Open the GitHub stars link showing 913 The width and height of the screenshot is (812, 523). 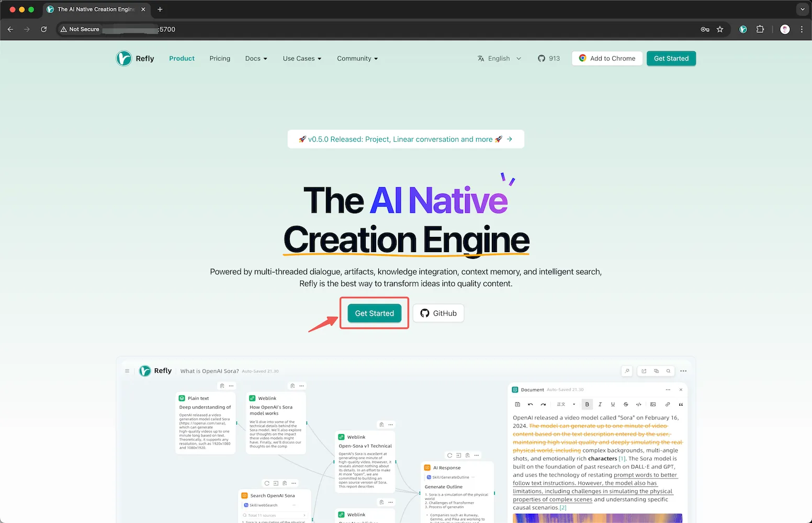549,59
